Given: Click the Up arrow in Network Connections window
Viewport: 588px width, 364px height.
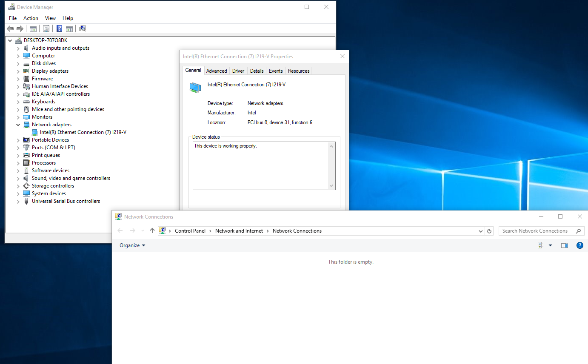Looking at the screenshot, I should click(x=152, y=231).
